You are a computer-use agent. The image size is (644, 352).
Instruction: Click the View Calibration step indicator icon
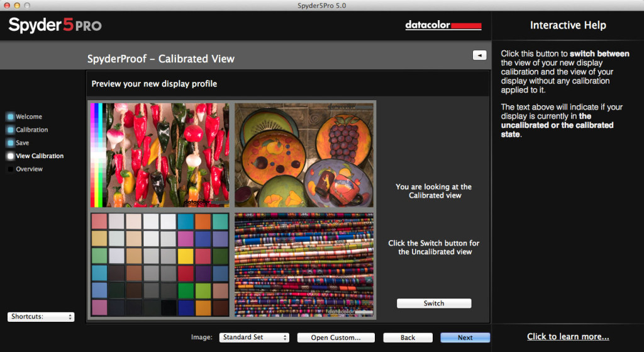10,156
